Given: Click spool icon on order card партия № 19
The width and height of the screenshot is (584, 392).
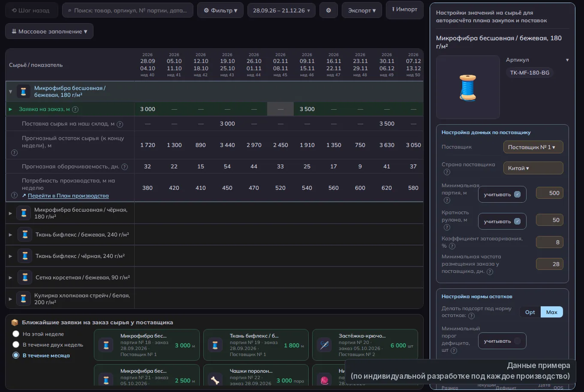Looking at the screenshot, I should click(x=215, y=345).
